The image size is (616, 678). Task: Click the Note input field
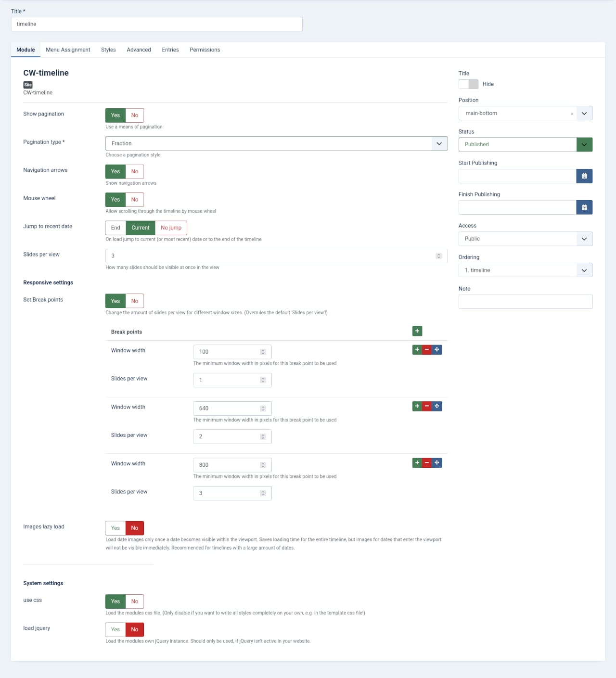pos(525,302)
